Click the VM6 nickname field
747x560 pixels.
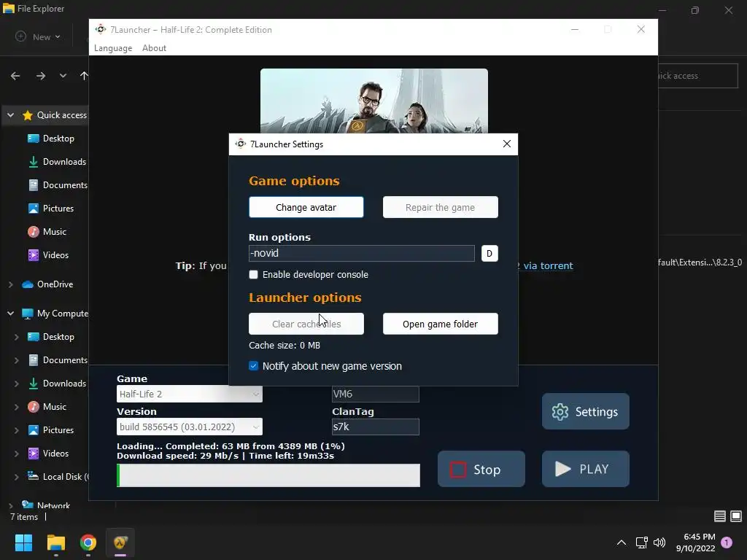[x=376, y=394]
